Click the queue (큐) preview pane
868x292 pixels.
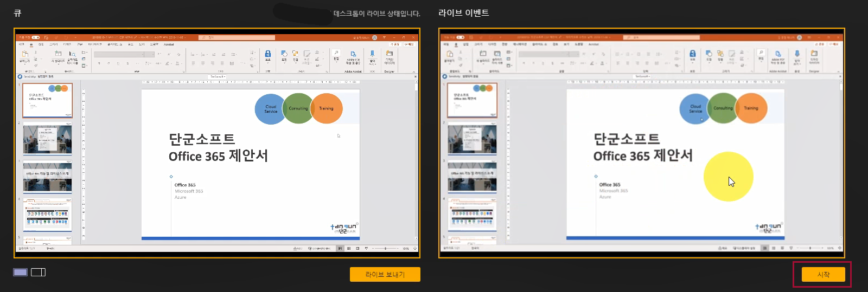click(x=217, y=143)
